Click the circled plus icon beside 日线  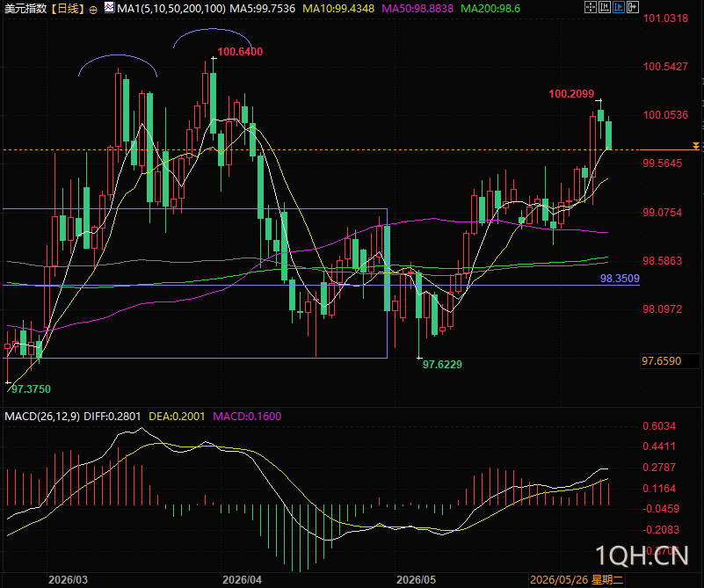pyautogui.click(x=93, y=10)
